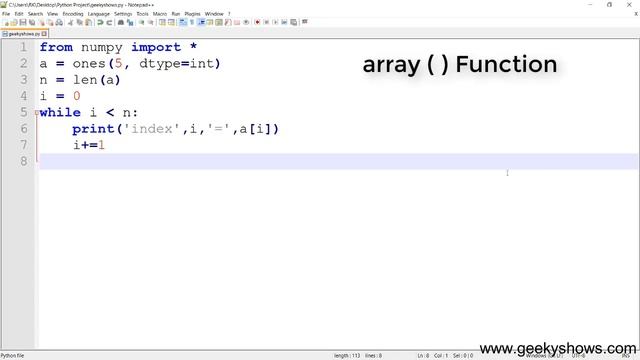This screenshot has height=360, width=640.
Task: Create a new file with the New icon
Action: pos(6,22)
